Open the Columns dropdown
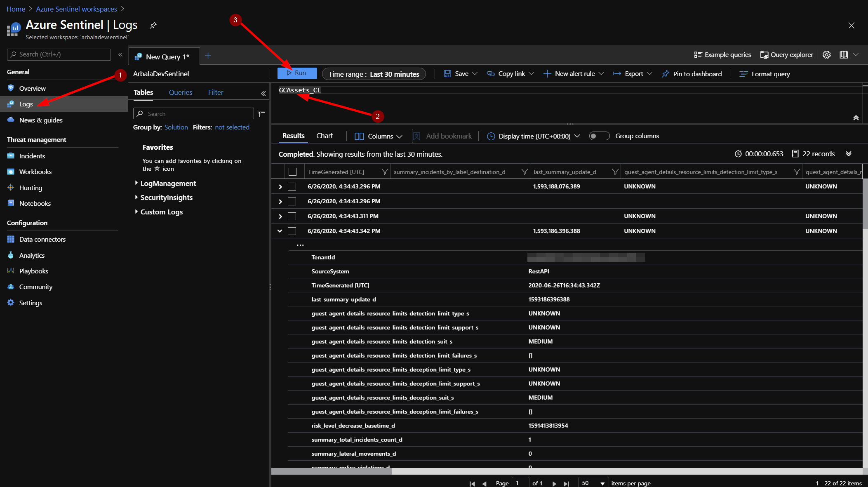The width and height of the screenshot is (868, 487). coord(378,136)
